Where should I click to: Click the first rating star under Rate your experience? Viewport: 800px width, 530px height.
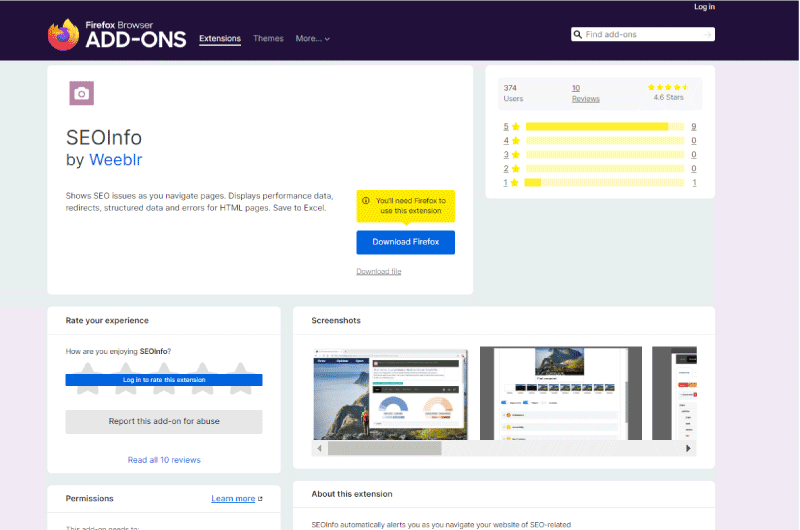(x=88, y=378)
